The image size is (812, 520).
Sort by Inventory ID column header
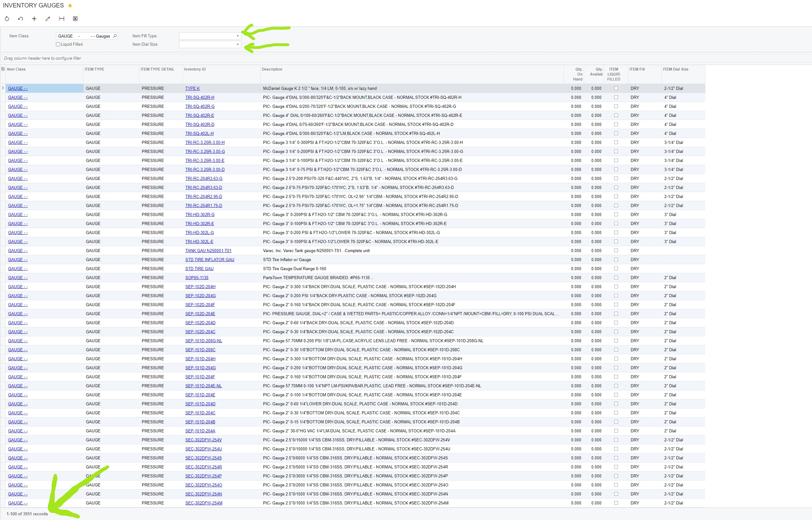pyautogui.click(x=195, y=69)
